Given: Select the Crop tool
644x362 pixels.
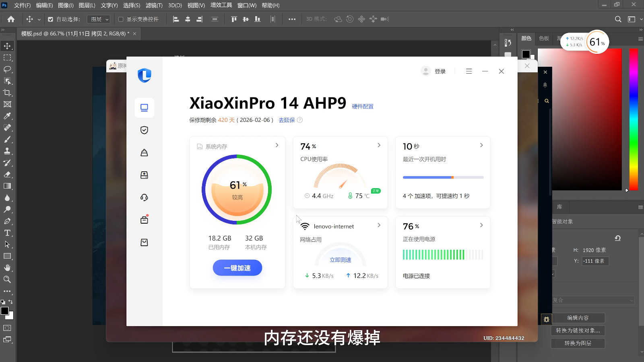Looking at the screenshot, I should point(7,93).
